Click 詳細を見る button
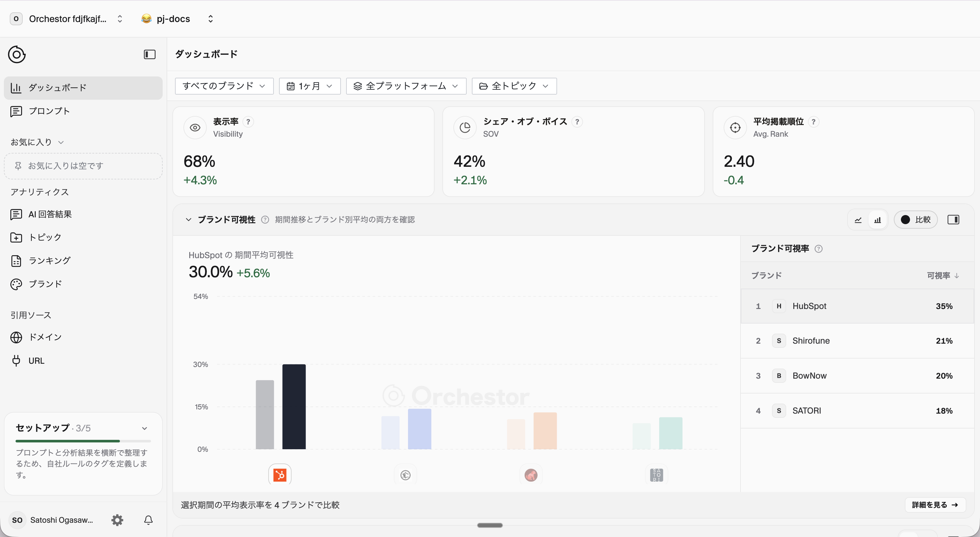The width and height of the screenshot is (980, 537). (x=935, y=505)
